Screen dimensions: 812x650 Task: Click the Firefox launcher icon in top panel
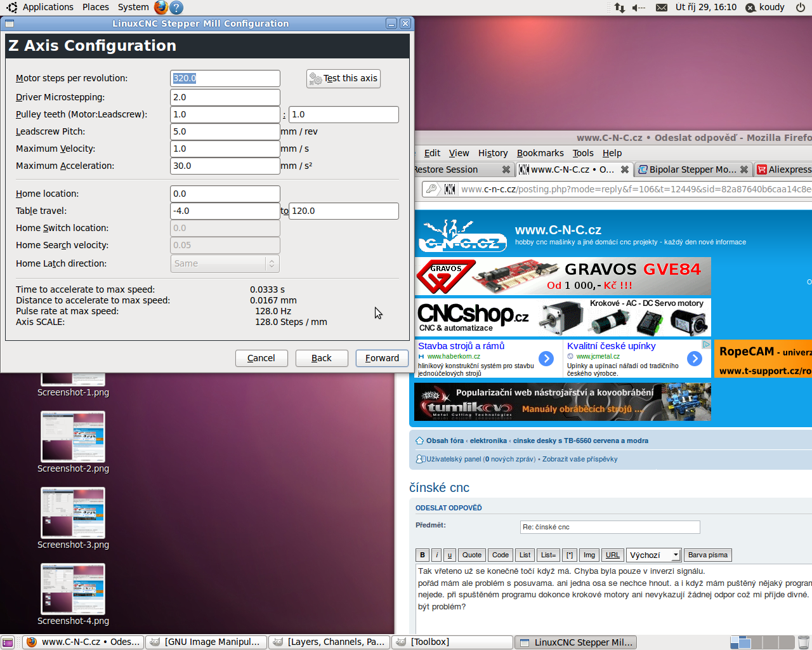pos(161,8)
